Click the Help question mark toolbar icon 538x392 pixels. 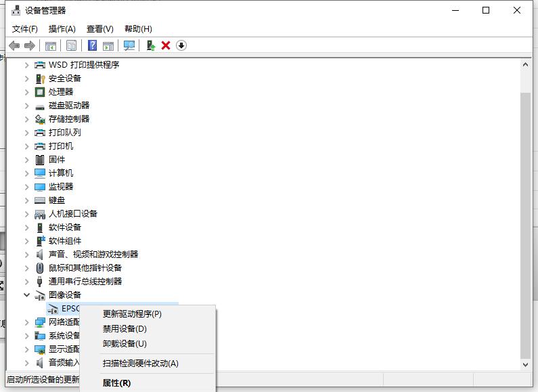click(92, 45)
